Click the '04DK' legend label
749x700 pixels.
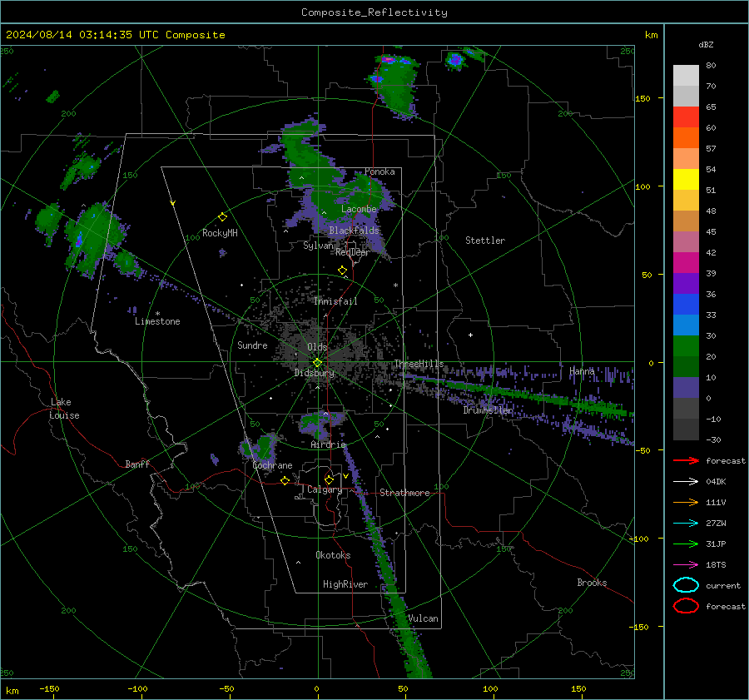(x=716, y=482)
